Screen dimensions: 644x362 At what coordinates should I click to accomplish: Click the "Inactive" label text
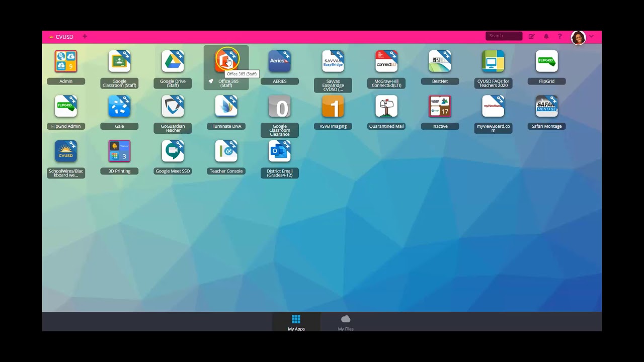(440, 126)
